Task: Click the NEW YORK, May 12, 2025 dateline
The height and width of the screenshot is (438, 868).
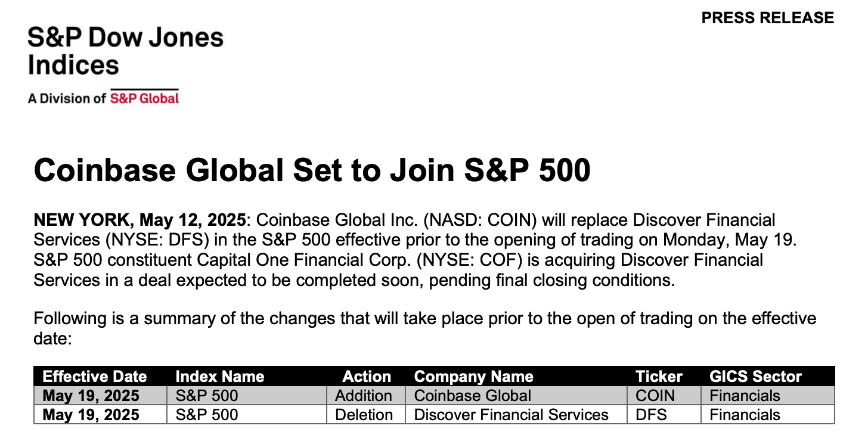Action: coord(139,220)
